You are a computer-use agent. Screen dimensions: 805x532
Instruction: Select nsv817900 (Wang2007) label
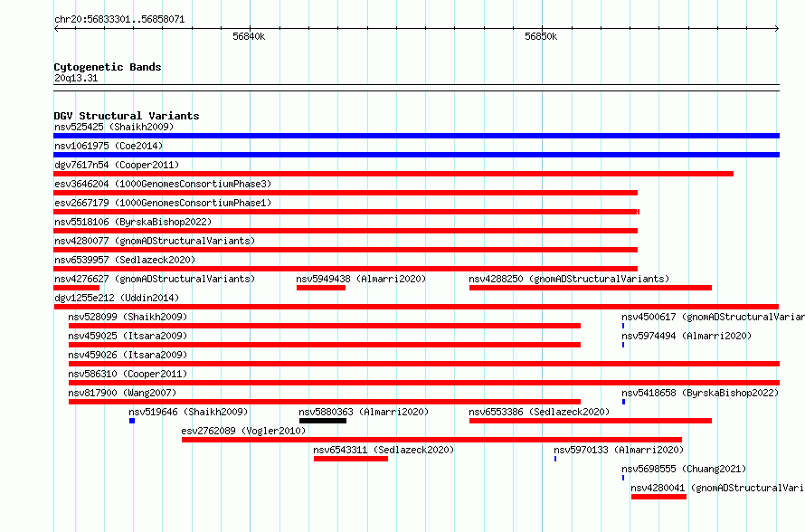click(122, 393)
